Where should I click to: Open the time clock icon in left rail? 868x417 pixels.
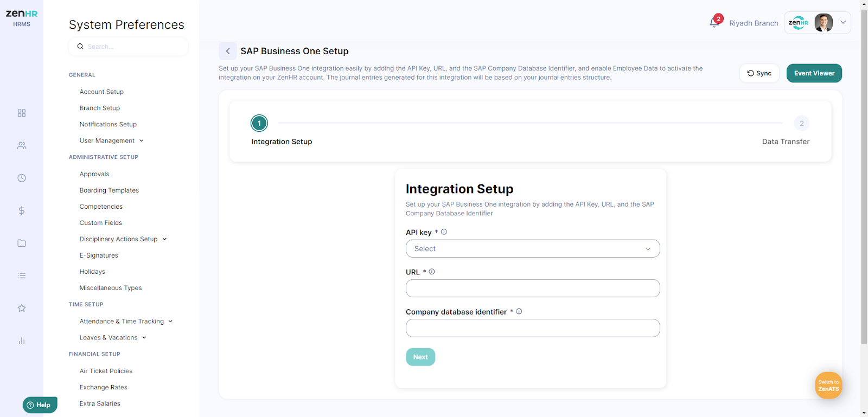(22, 178)
